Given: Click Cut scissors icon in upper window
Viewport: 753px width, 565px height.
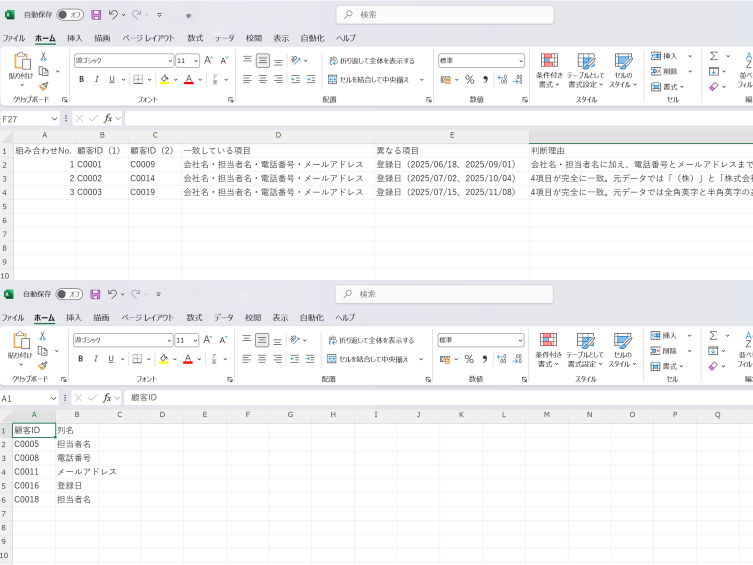Looking at the screenshot, I should 43,57.
